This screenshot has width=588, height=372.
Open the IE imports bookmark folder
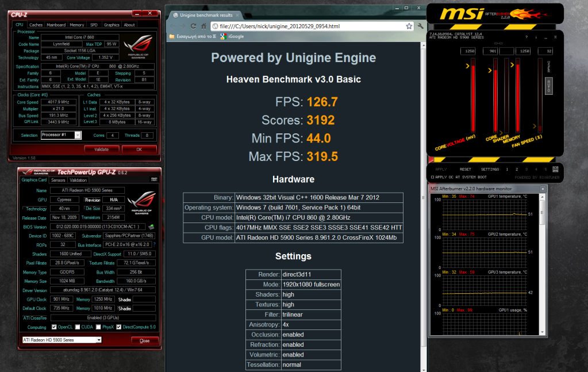193,36
